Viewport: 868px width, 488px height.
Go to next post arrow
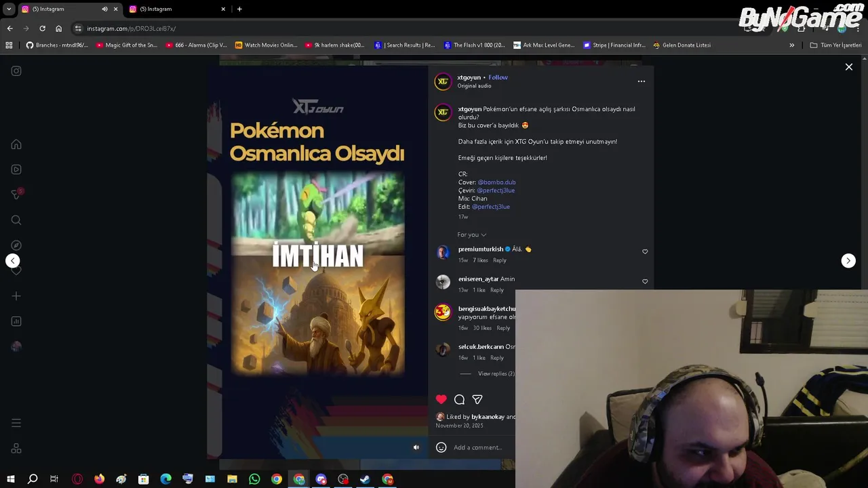(x=848, y=261)
